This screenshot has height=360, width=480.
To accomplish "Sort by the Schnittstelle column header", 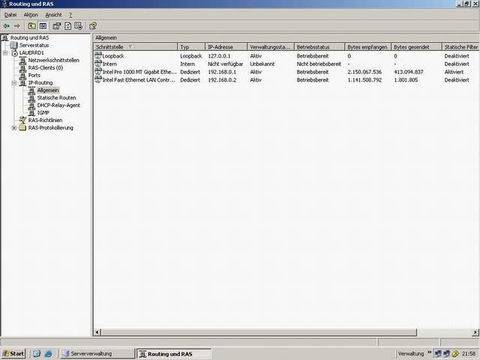I will tap(135, 47).
